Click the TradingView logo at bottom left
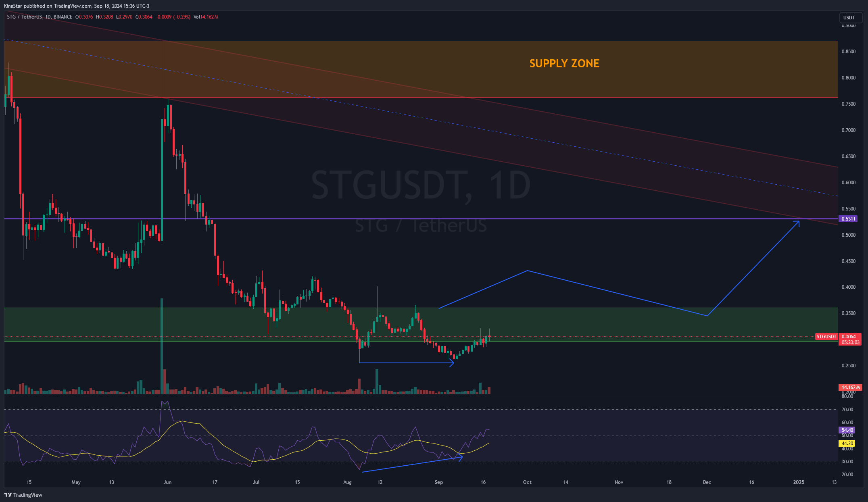Viewport: 868px width, 502px height. pyautogui.click(x=23, y=495)
